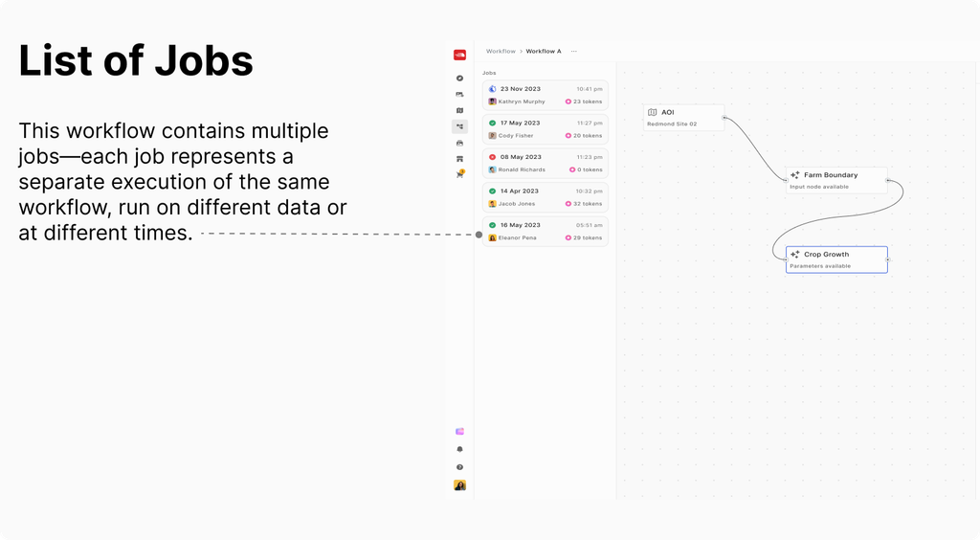
Task: Open the notifications bell icon
Action: pyautogui.click(x=459, y=449)
